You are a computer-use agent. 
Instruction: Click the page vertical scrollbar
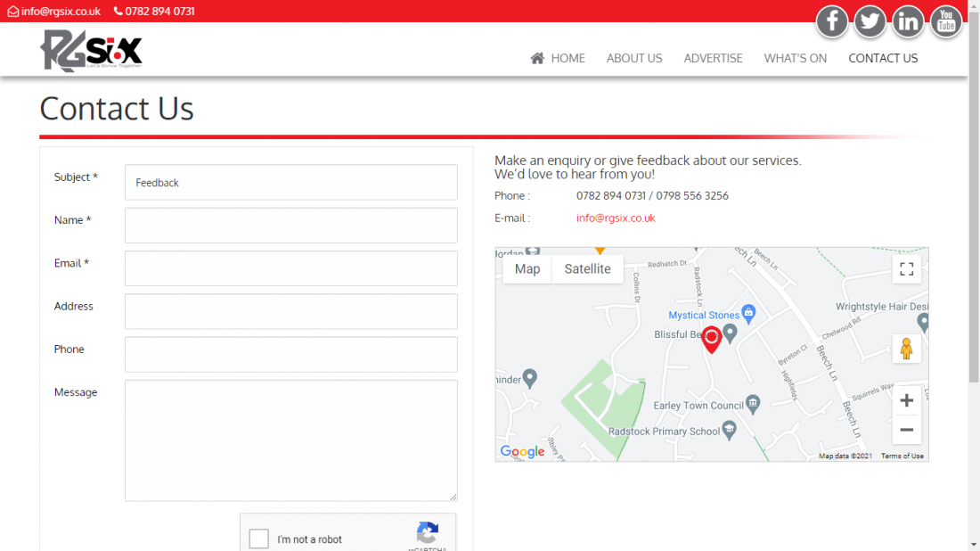(974, 197)
